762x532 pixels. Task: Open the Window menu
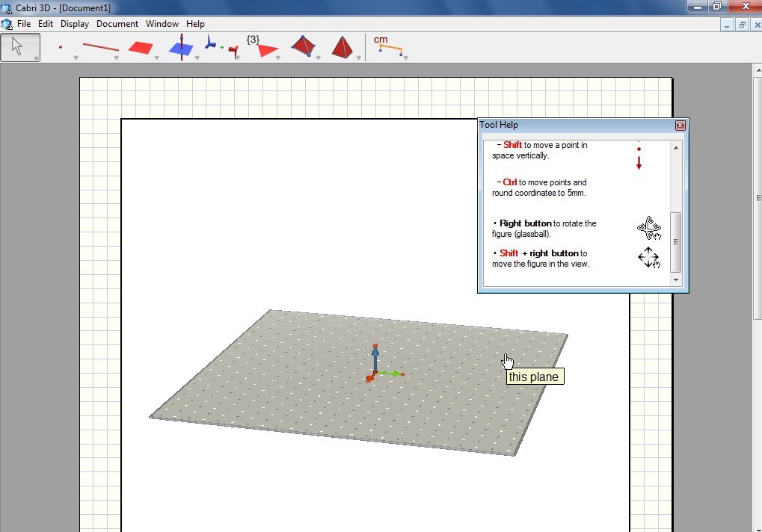162,23
